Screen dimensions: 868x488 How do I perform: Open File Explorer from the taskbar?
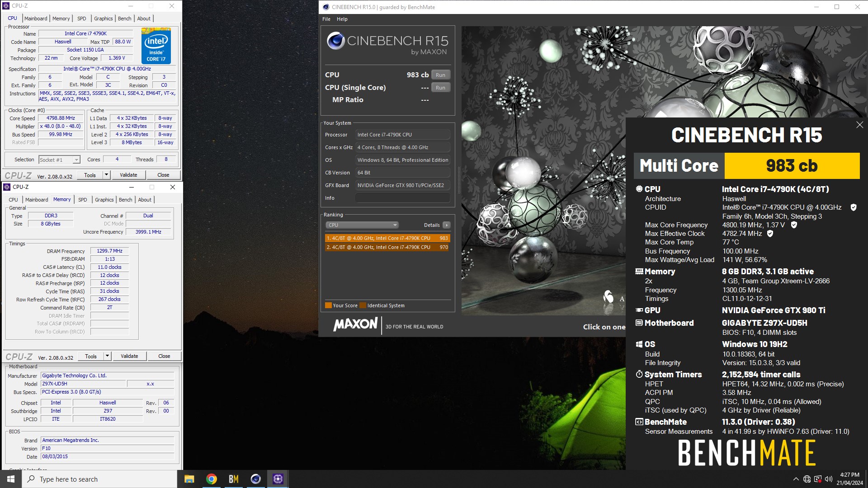pyautogui.click(x=189, y=479)
